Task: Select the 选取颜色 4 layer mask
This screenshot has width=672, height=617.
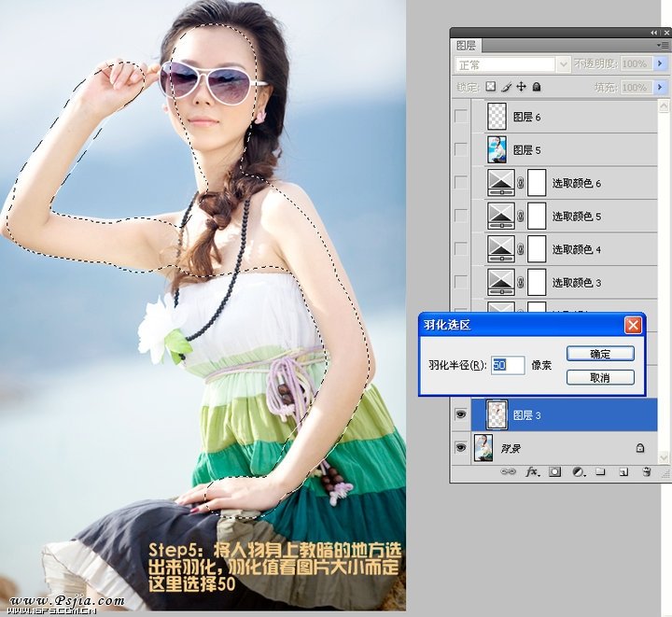Action: 537,249
